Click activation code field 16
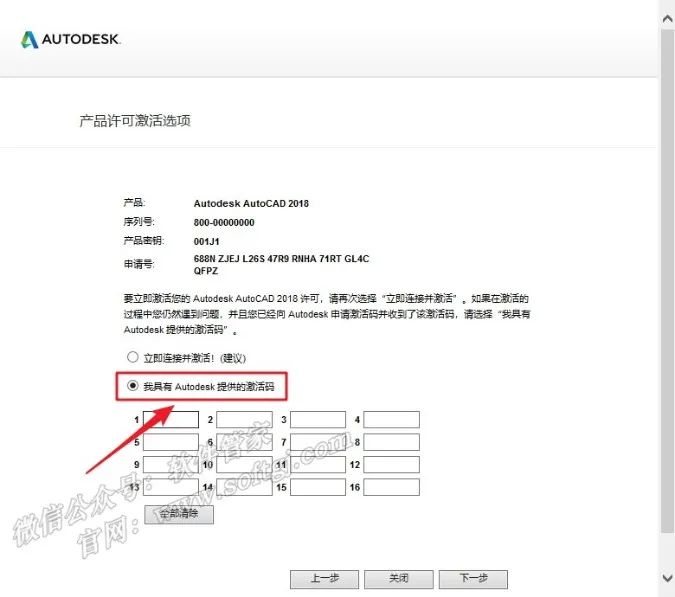 point(391,487)
